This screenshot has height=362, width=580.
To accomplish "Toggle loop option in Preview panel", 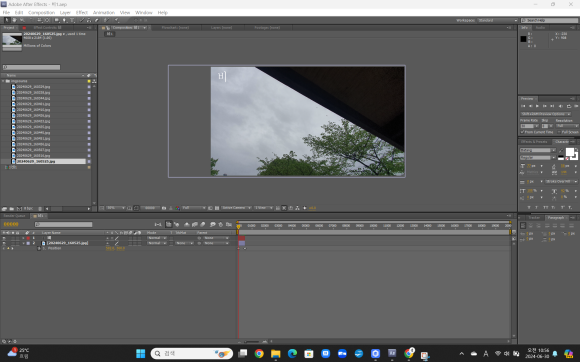I will click(569, 106).
